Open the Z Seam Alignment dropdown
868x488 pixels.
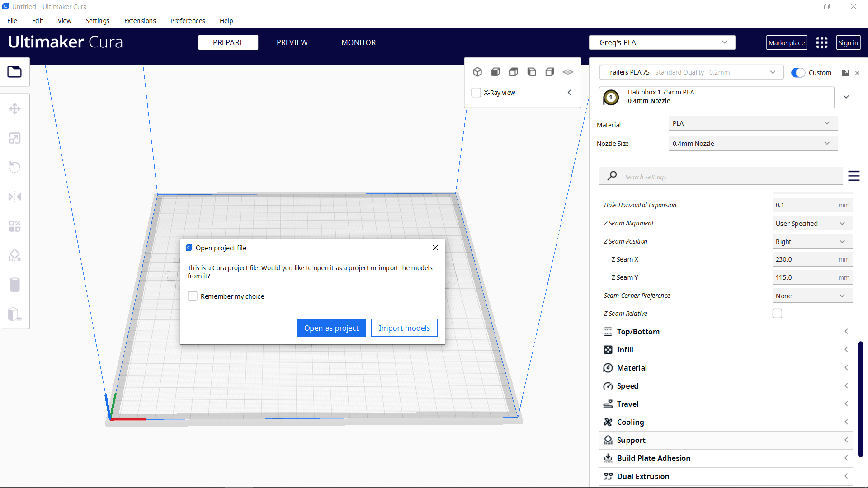point(812,223)
